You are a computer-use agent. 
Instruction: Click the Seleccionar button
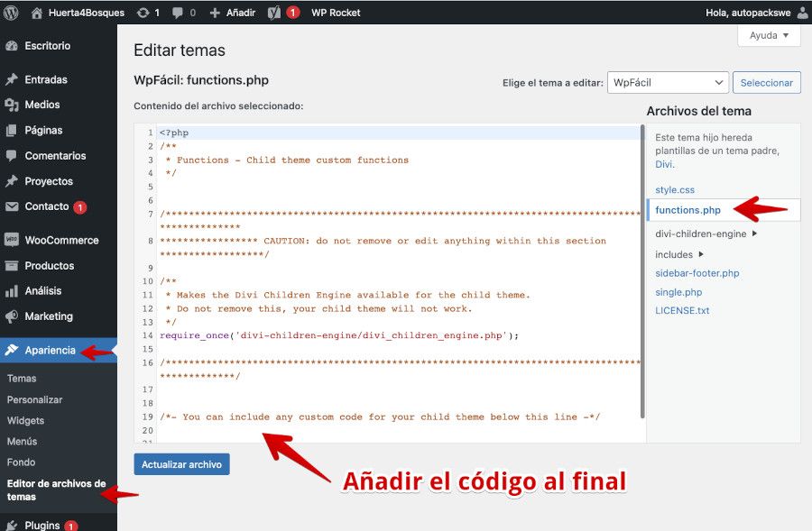pos(766,83)
